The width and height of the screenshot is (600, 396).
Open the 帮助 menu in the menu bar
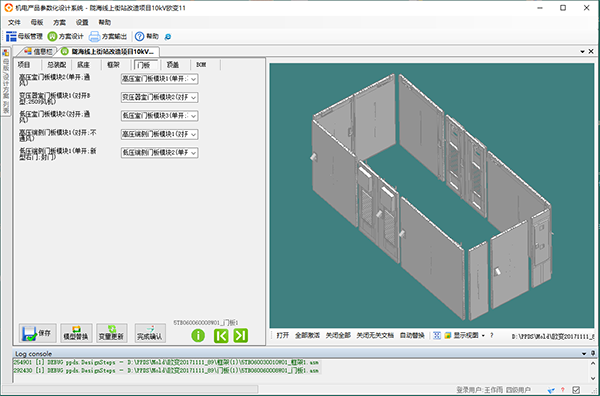point(104,23)
